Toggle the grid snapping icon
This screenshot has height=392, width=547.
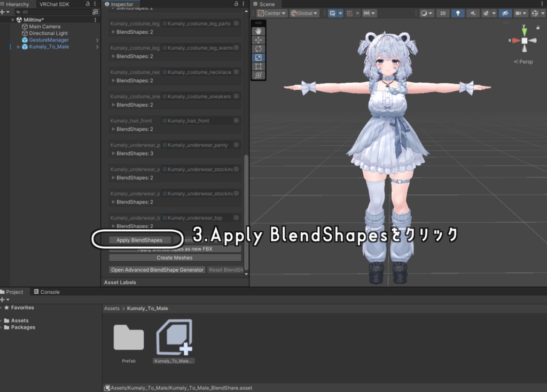332,13
